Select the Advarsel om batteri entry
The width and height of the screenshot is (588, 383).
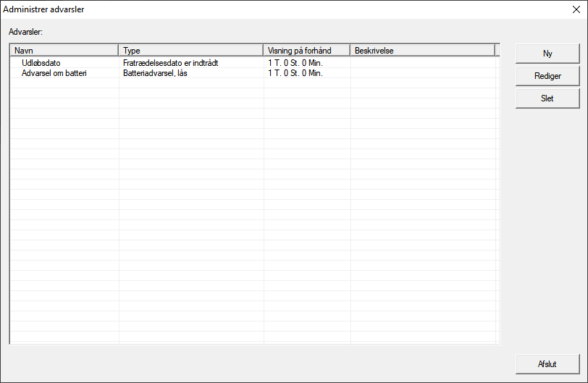click(54, 73)
